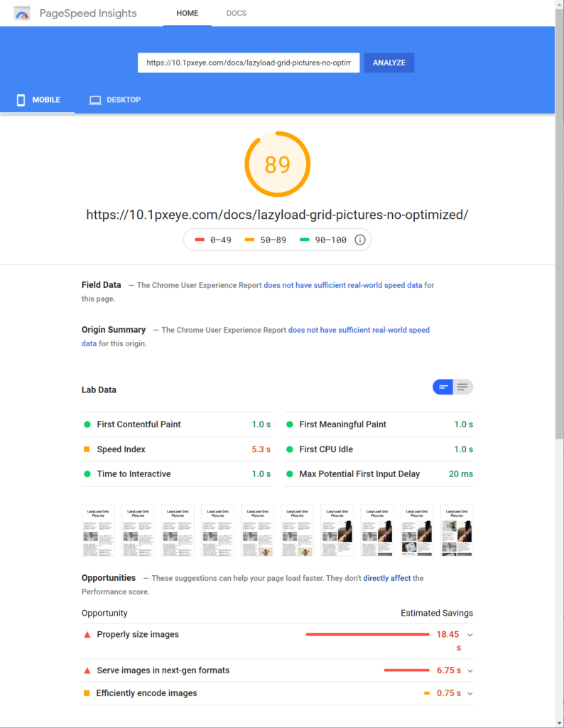Click the last filmstrip thumbnail

pos(456,530)
